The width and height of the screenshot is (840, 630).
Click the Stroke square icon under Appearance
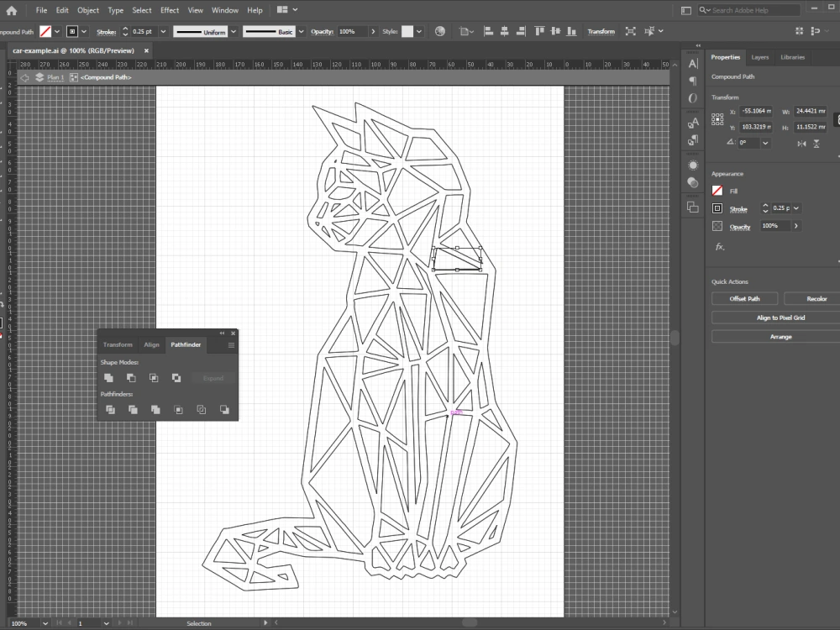(x=717, y=207)
